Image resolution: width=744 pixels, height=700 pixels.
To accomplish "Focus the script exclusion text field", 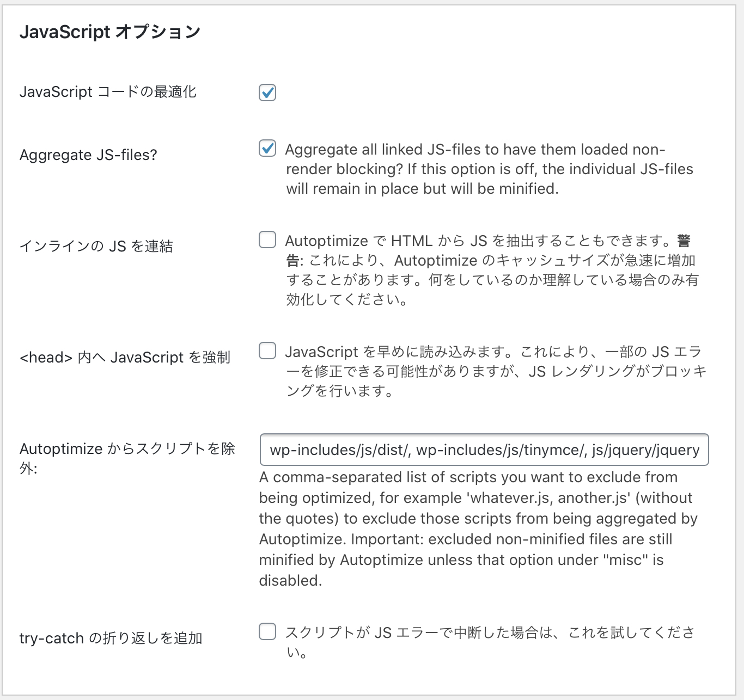I will [484, 450].
